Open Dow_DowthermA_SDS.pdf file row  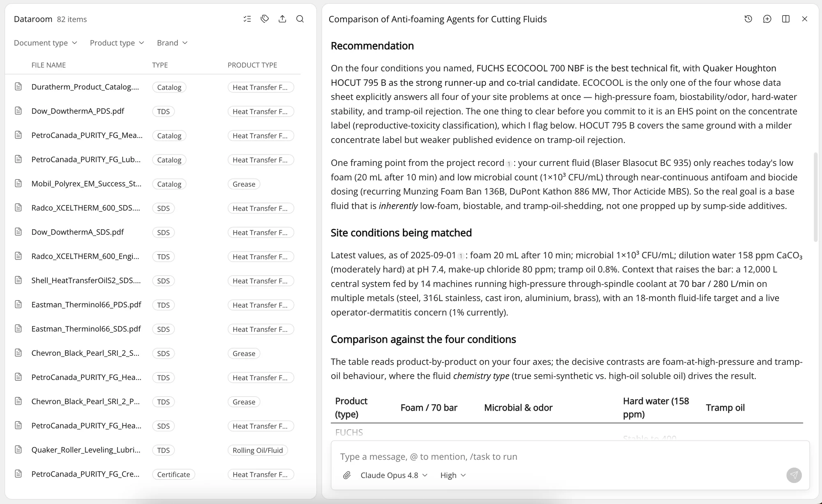[152, 232]
